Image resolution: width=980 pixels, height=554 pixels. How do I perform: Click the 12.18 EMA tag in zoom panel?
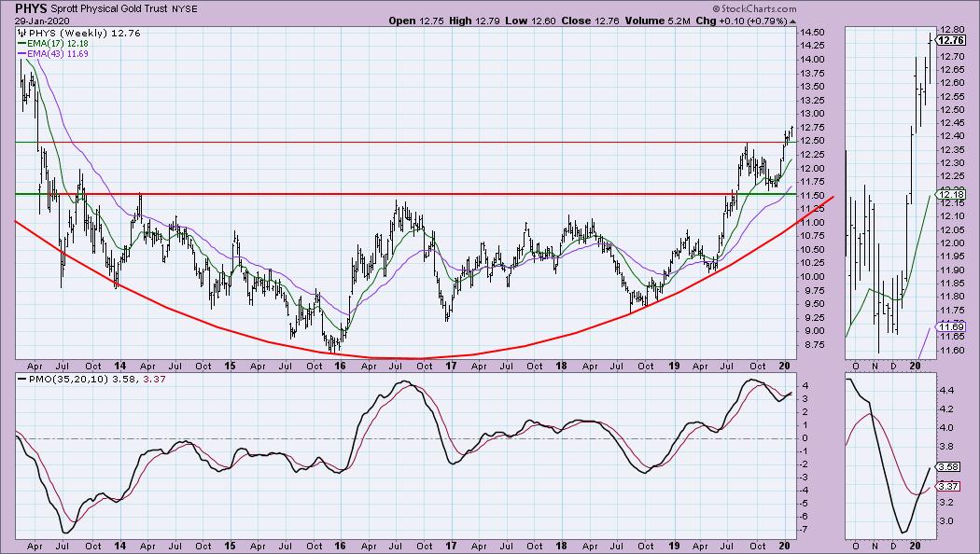pyautogui.click(x=951, y=195)
